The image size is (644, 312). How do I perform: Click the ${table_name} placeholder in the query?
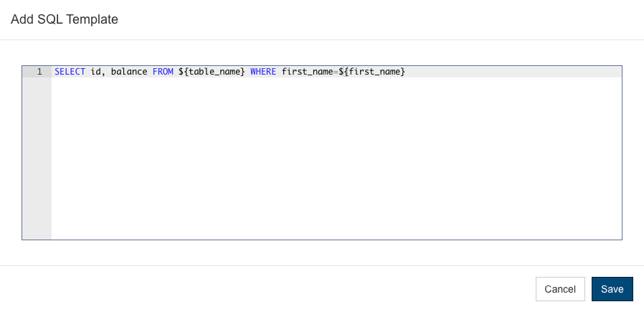(212, 72)
